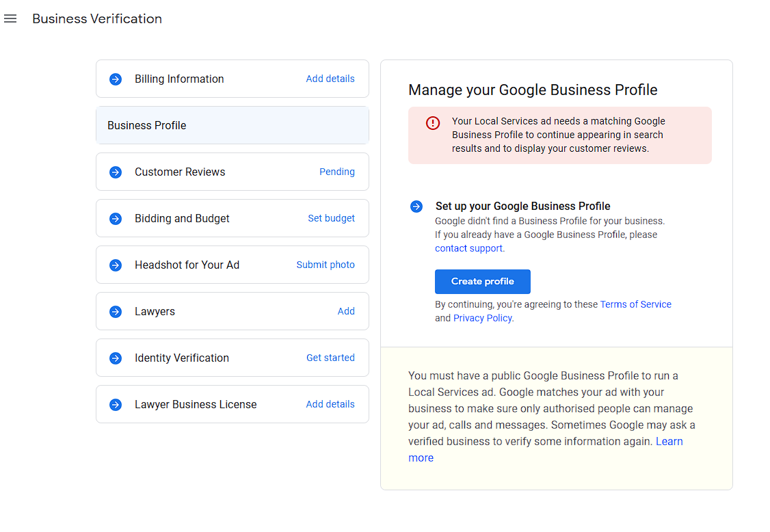Screen dimensions: 770x532
Task: Click Set budget link
Action: coord(331,218)
